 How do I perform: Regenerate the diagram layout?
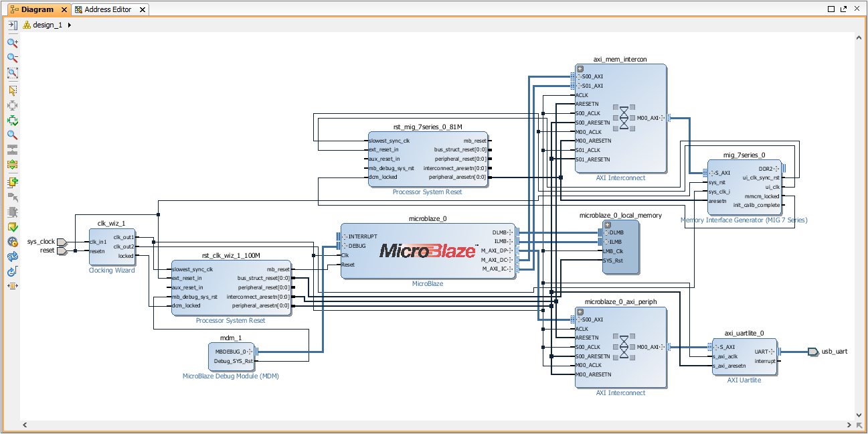(x=12, y=257)
